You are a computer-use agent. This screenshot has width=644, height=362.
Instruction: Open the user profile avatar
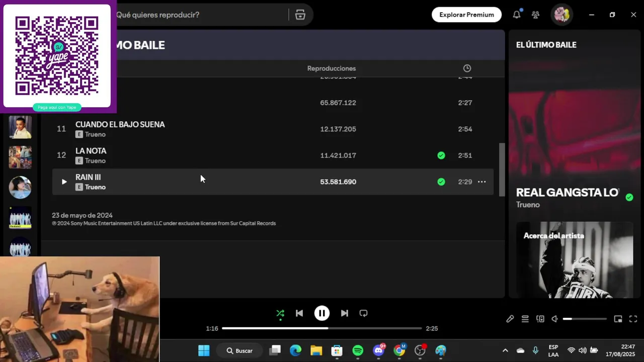(561, 15)
